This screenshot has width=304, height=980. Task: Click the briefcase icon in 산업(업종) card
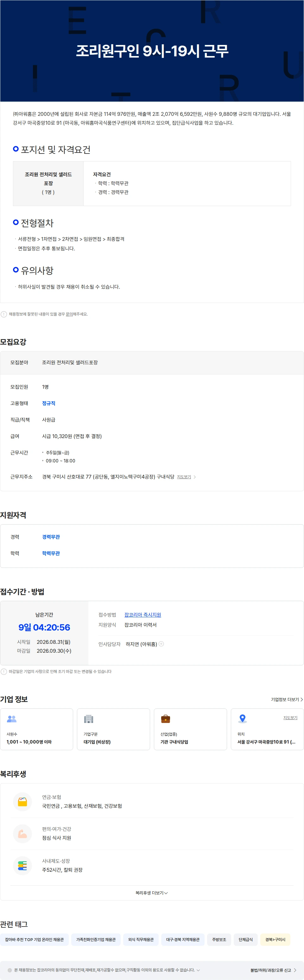(x=166, y=719)
